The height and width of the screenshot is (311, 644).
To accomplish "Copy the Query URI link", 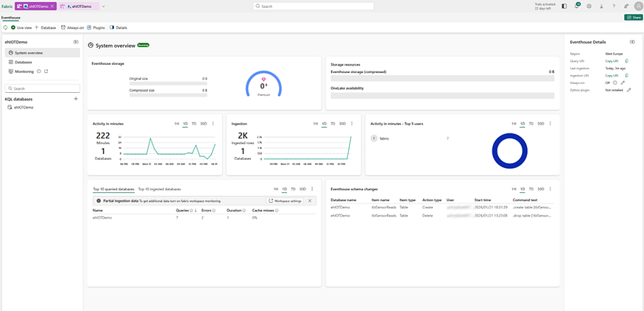I will 612,61.
